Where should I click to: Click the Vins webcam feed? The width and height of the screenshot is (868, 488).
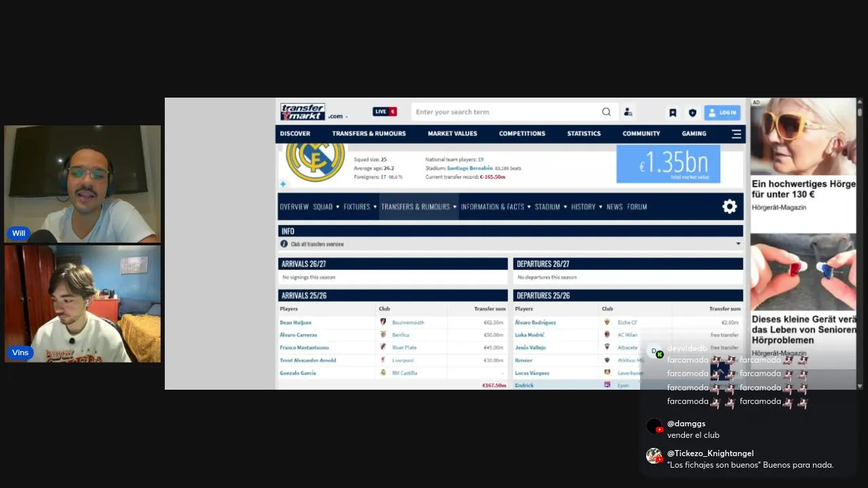tap(83, 304)
